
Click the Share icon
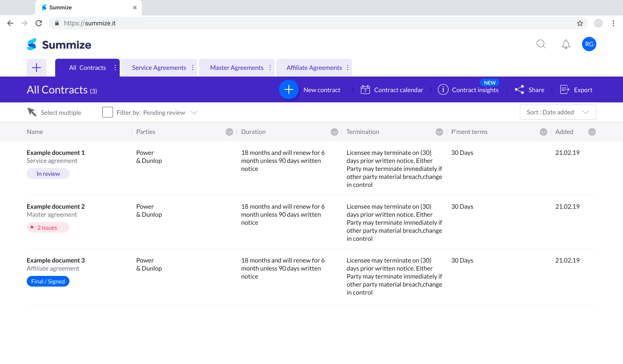coord(519,89)
